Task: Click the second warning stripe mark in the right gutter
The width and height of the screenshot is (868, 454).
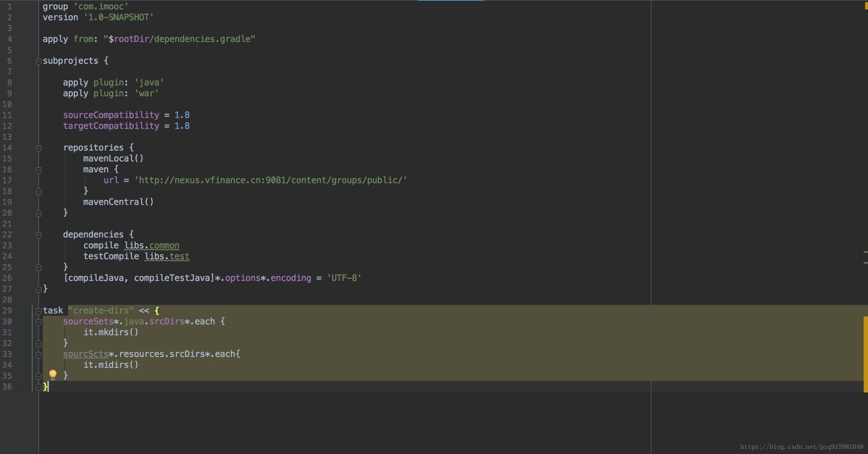Action: point(865,262)
